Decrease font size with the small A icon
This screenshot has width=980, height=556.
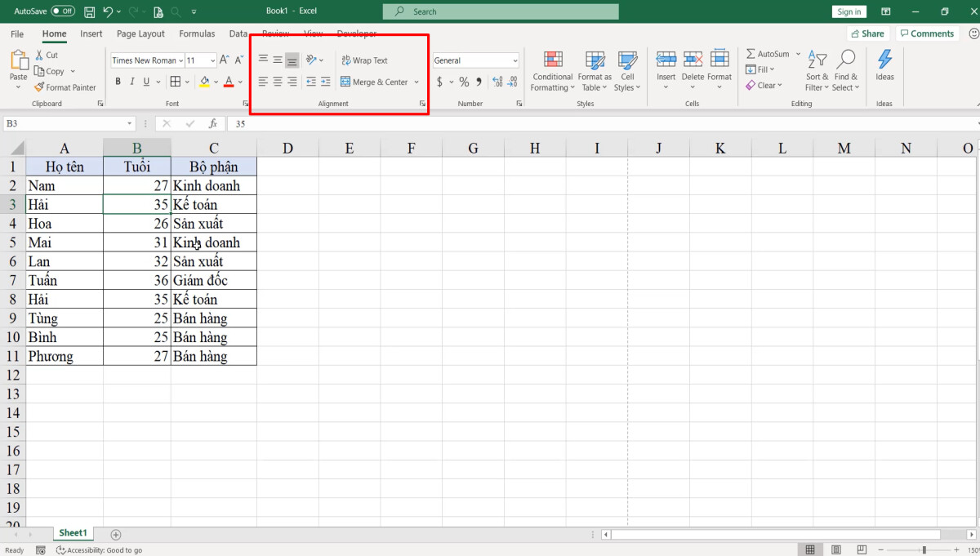tap(238, 60)
